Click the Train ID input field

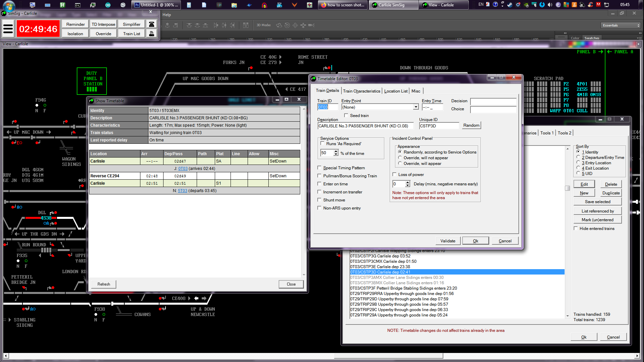click(x=327, y=107)
